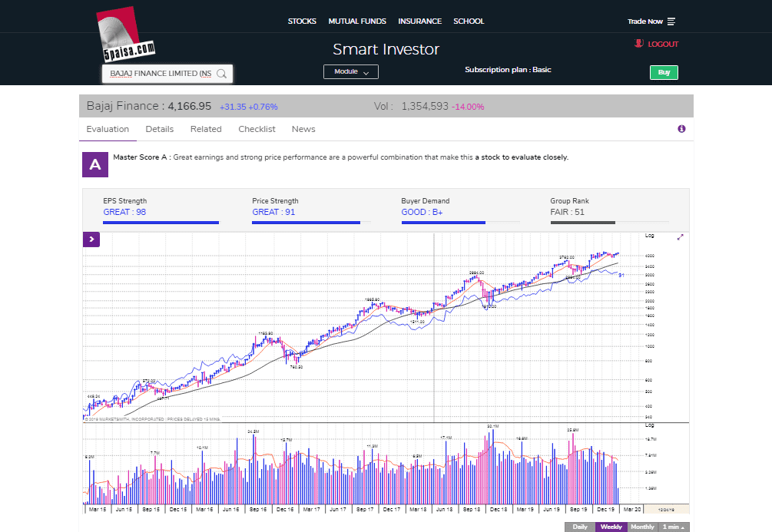The height and width of the screenshot is (532, 772).
Task: Click Trade Now text
Action: [645, 21]
